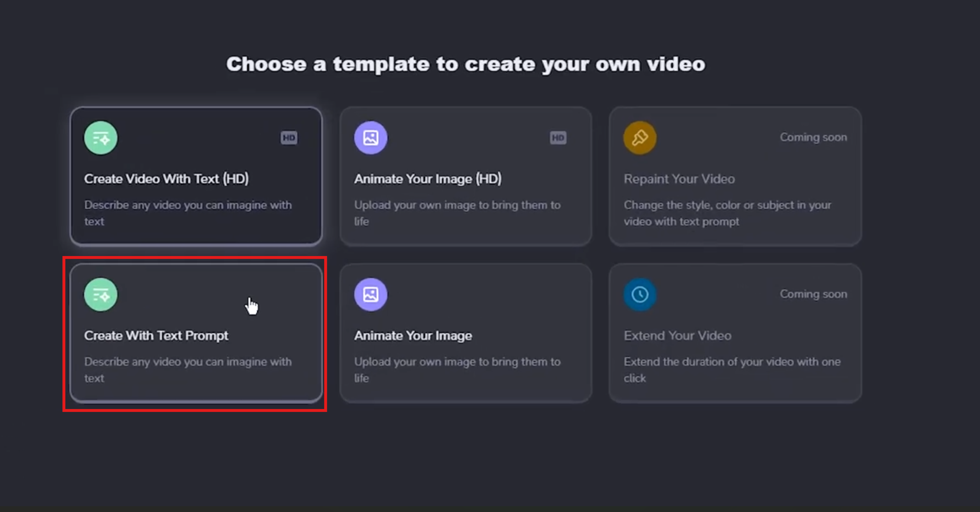Click purple image icon on Animate Your Image card
Viewport: 980px width, 512px height.
tap(371, 295)
